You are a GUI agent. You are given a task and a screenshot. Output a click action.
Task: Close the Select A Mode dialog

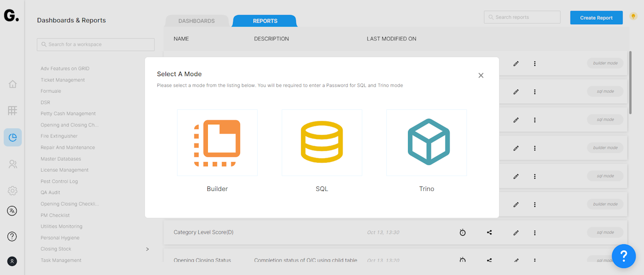[x=481, y=76]
